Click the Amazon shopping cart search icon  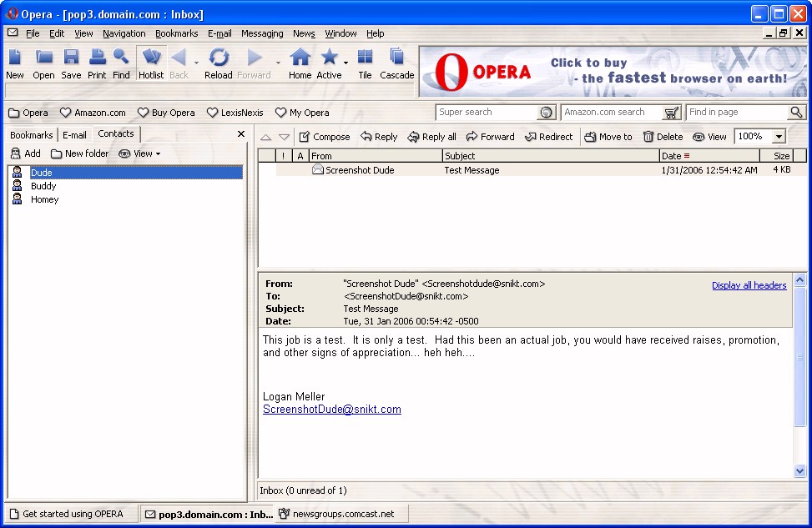(672, 113)
